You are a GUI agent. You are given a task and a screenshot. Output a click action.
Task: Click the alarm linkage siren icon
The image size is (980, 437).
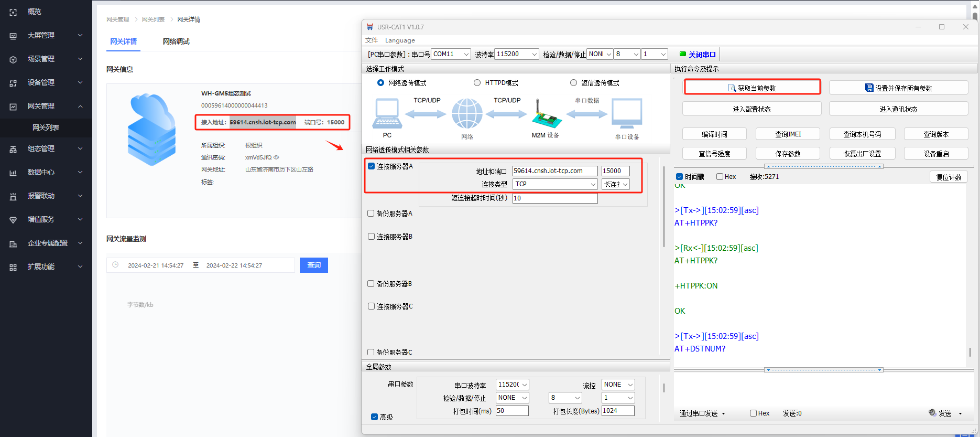click(13, 196)
